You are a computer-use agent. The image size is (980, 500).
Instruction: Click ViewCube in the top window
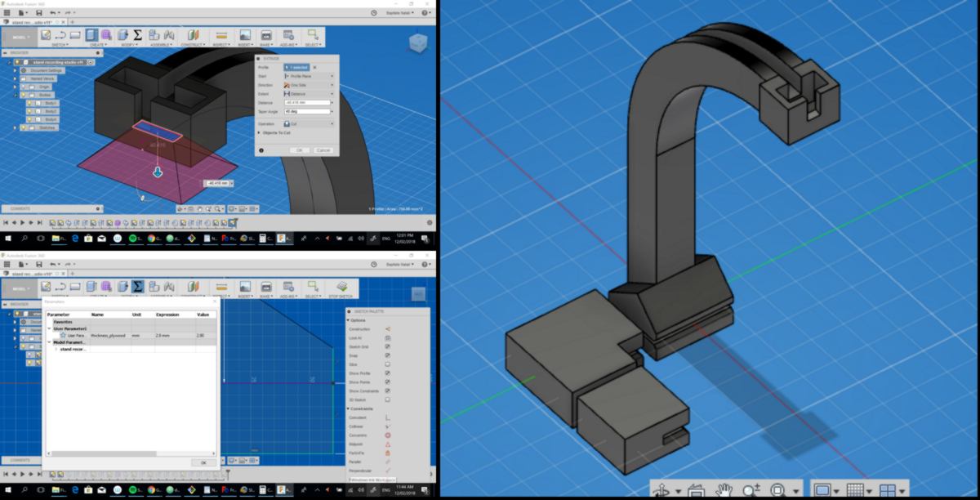[x=417, y=42]
